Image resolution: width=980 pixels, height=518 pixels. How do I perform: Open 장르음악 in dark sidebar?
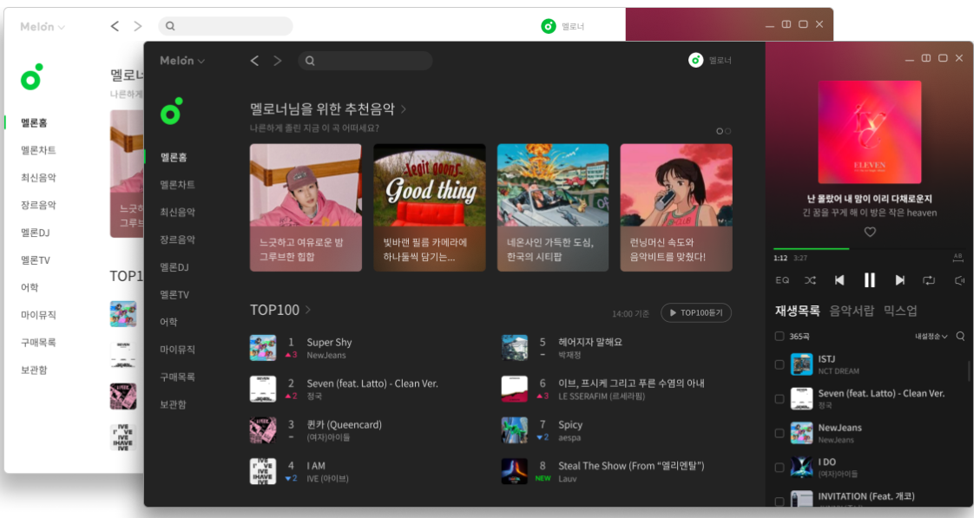tap(177, 240)
